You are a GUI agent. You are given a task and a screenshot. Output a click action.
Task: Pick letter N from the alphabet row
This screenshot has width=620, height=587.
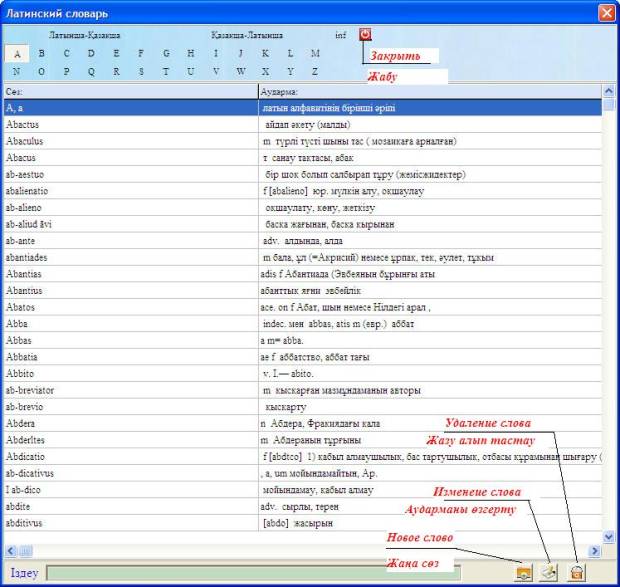pos(16,71)
